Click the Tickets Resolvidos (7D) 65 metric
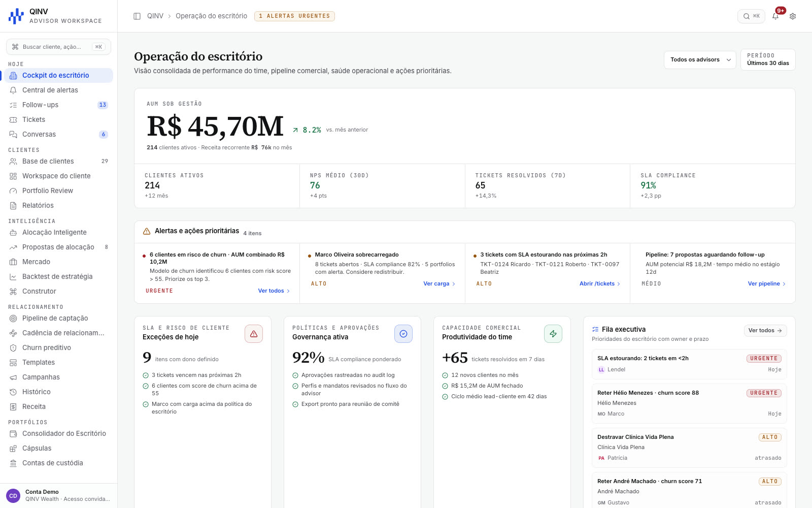This screenshot has height=508, width=812. pyautogui.click(x=547, y=186)
